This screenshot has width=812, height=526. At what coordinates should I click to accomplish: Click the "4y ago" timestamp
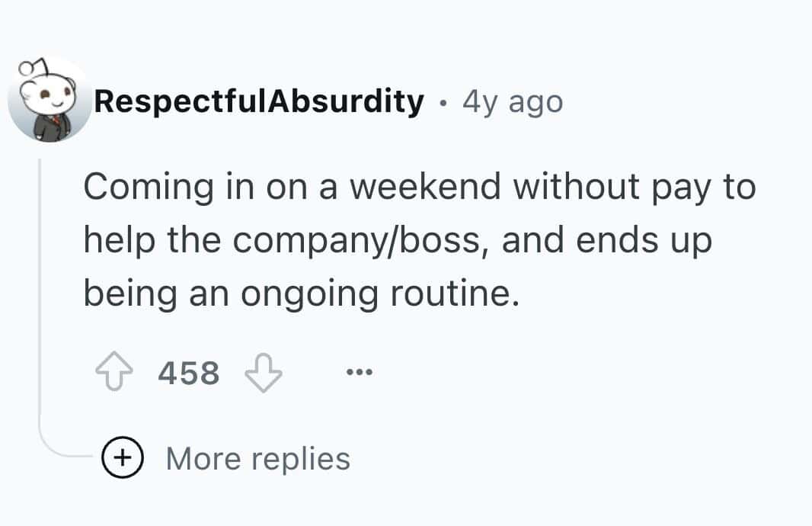tap(512, 101)
